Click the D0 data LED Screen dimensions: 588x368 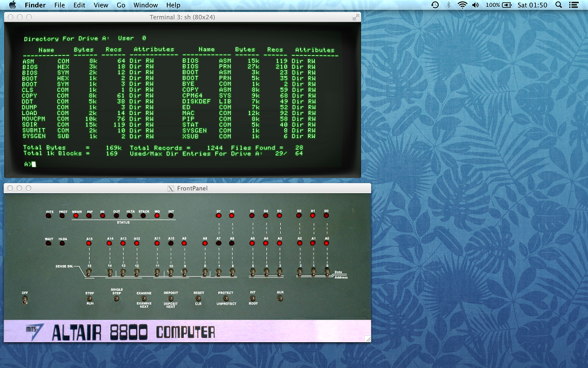(326, 216)
